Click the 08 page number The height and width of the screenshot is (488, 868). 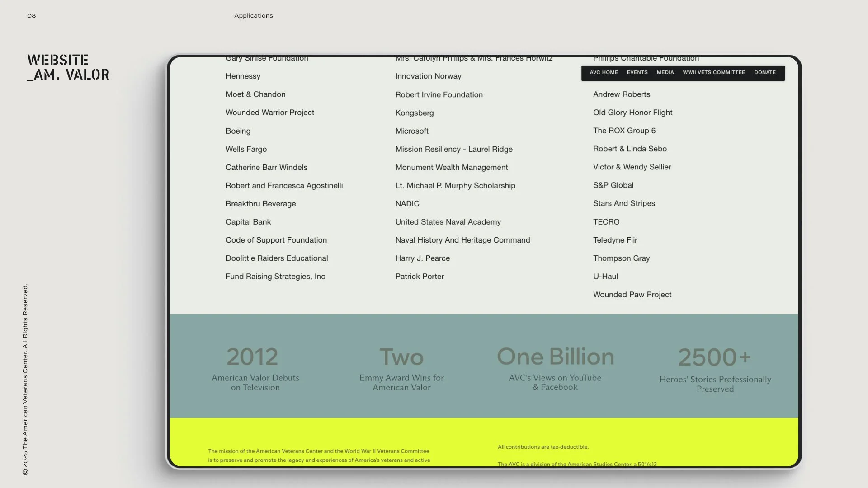tap(32, 16)
